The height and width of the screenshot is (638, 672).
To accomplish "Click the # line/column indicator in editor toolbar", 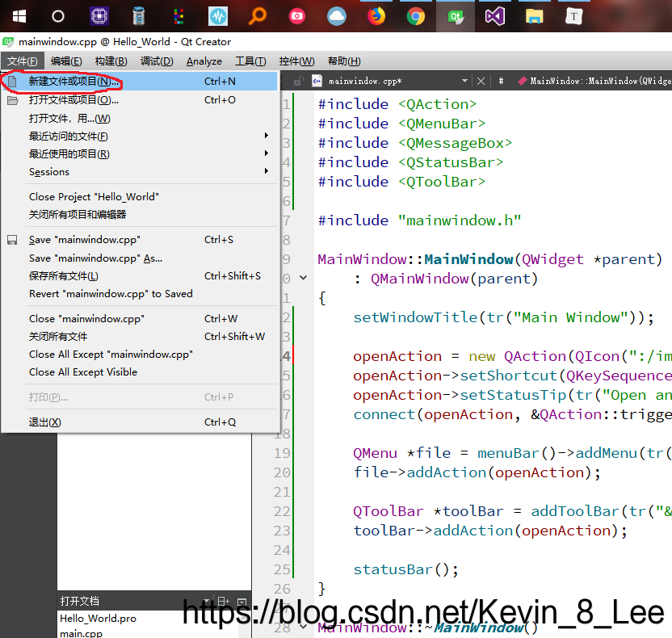I will tap(501, 81).
